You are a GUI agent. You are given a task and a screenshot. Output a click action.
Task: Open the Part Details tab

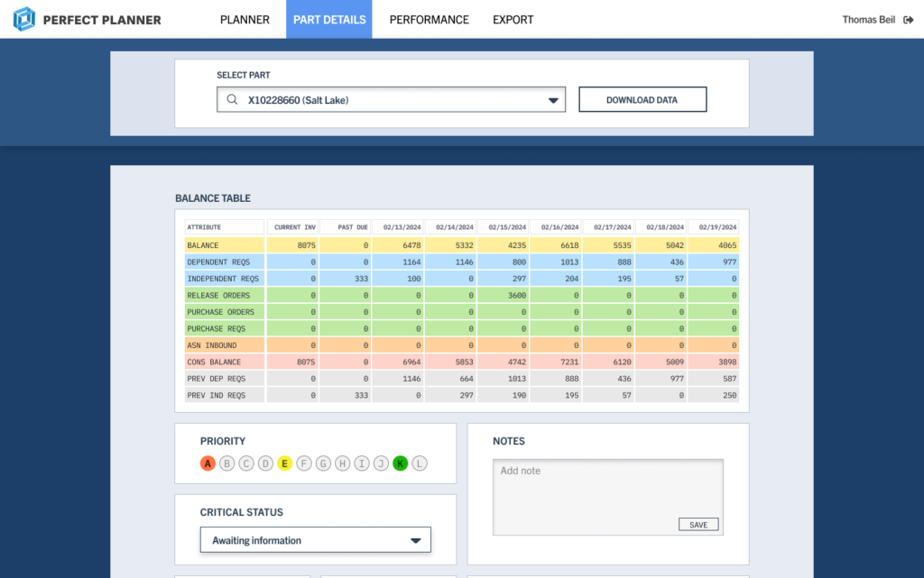[x=329, y=20]
